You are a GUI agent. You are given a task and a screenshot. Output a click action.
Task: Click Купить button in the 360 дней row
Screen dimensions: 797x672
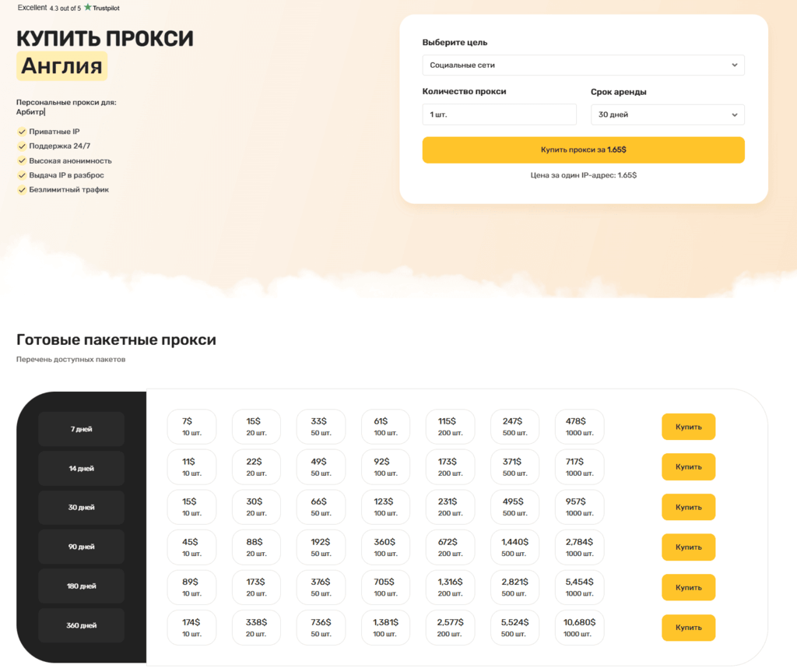point(688,628)
